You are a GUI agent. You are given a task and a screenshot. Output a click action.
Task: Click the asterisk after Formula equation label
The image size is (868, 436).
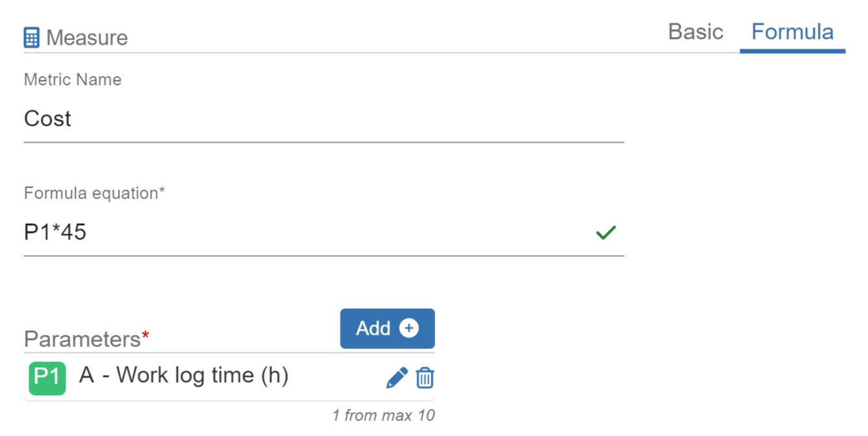[162, 192]
